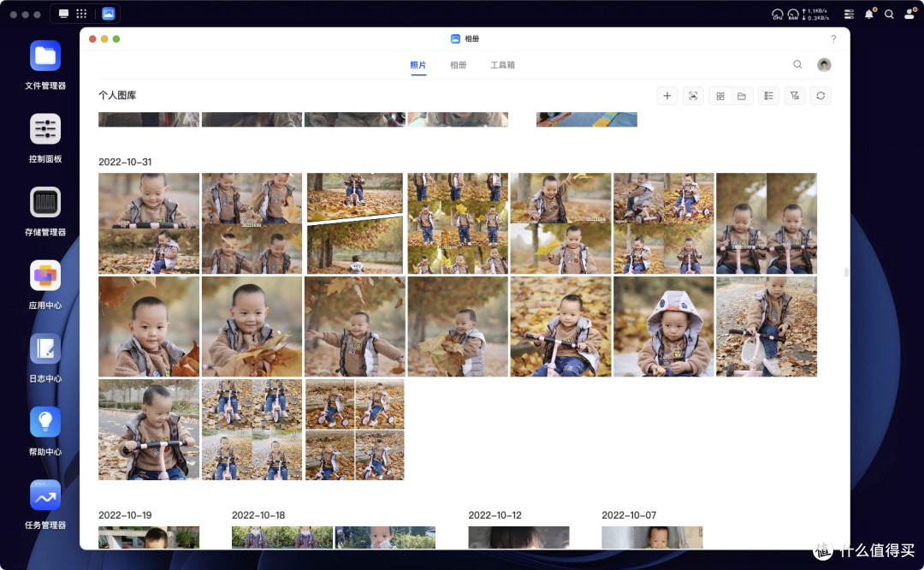Open 控制面板 from the dock
Viewport: 924px width, 570px height.
(45, 129)
